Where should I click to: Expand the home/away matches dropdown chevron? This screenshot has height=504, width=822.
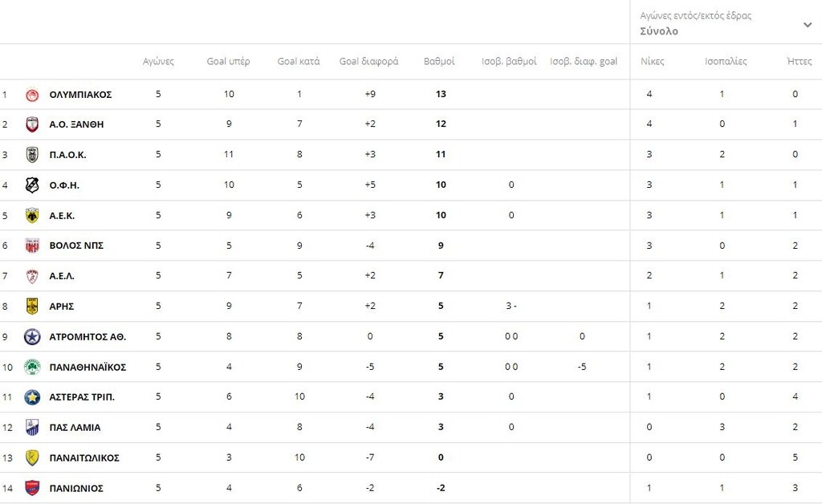(x=808, y=25)
